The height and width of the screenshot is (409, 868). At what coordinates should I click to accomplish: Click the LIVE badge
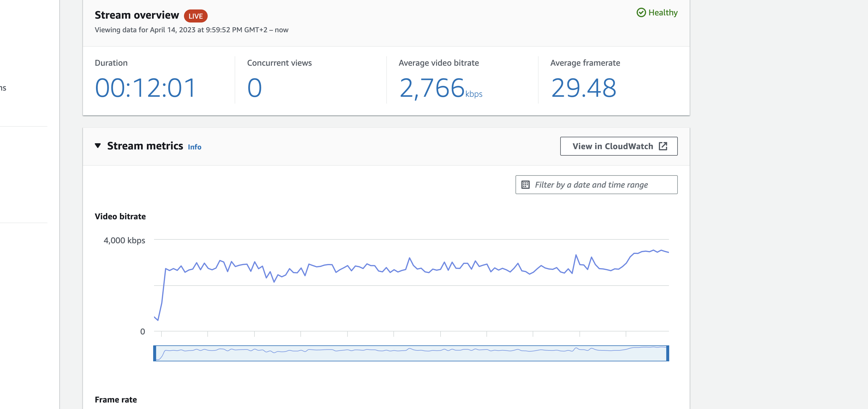click(x=196, y=16)
